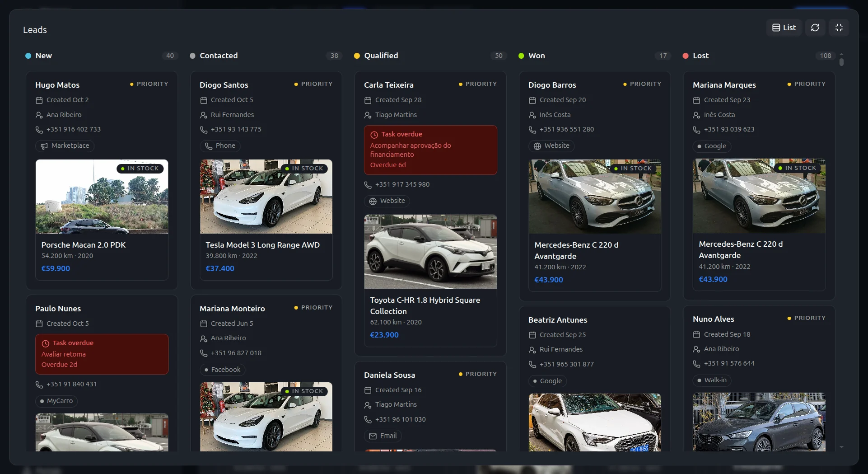Click the New column header
This screenshot has width=868, height=474.
(x=44, y=56)
